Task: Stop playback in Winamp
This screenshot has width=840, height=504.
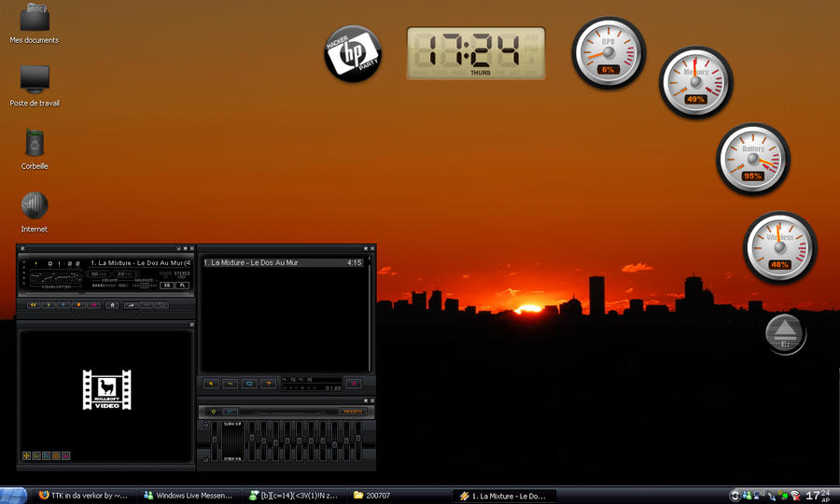Action: tap(79, 304)
